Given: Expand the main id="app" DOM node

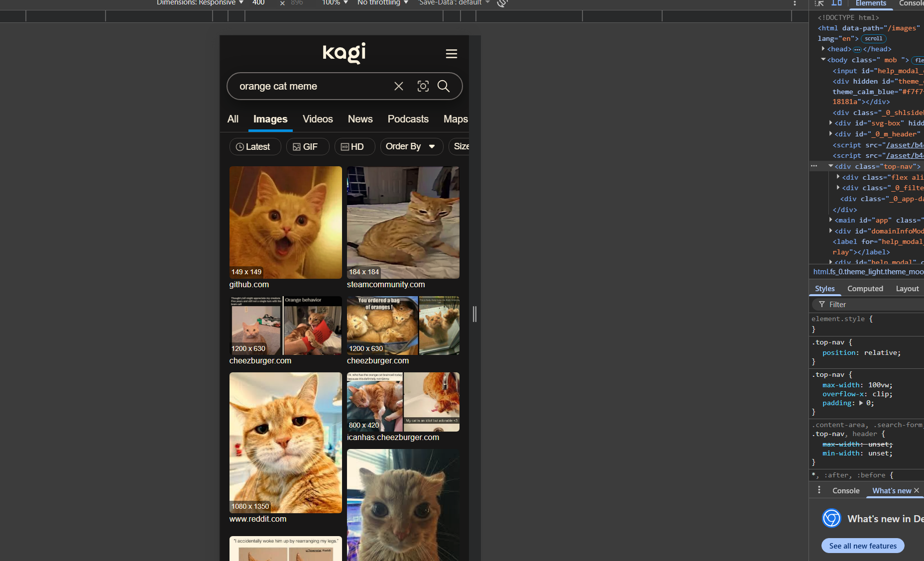Looking at the screenshot, I should pyautogui.click(x=830, y=220).
